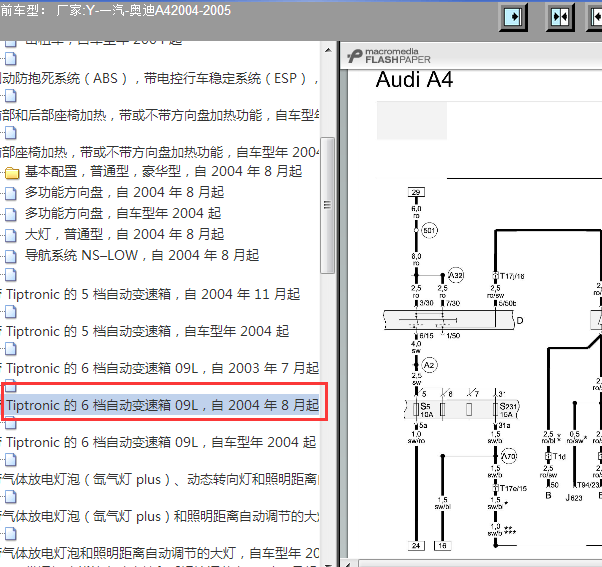The image size is (602, 567).
Task: Click the expand-right arrow panel button
Action: (x=513, y=17)
